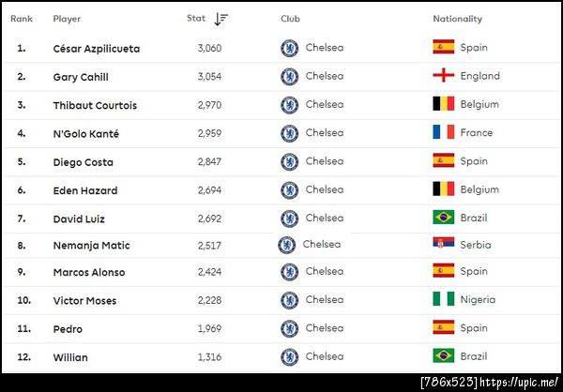Viewport: 563px width, 392px height.
Task: Click the Nationality column header
Action: [x=457, y=19]
